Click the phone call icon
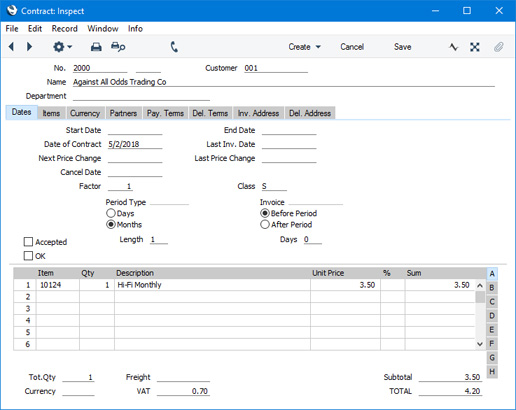Viewport: 516px width, 410px height. [x=174, y=47]
